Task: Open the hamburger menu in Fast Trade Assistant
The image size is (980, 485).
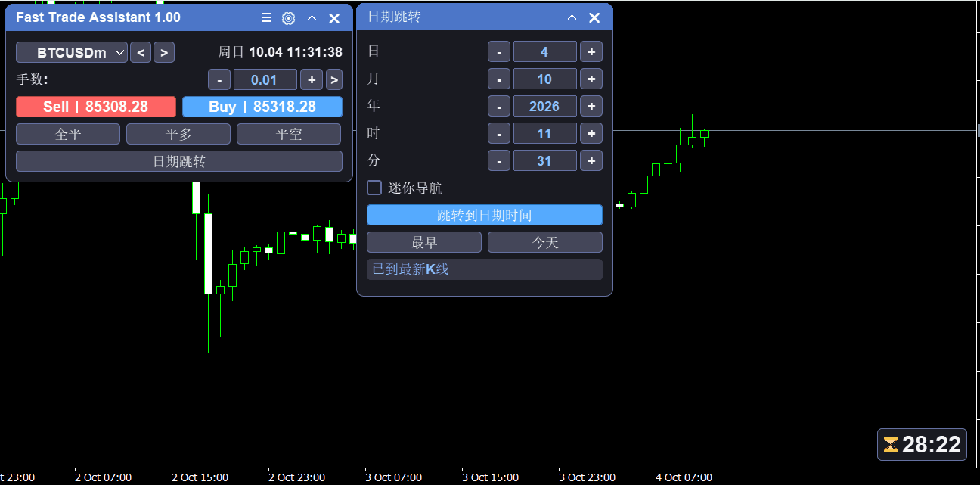Action: pyautogui.click(x=265, y=18)
